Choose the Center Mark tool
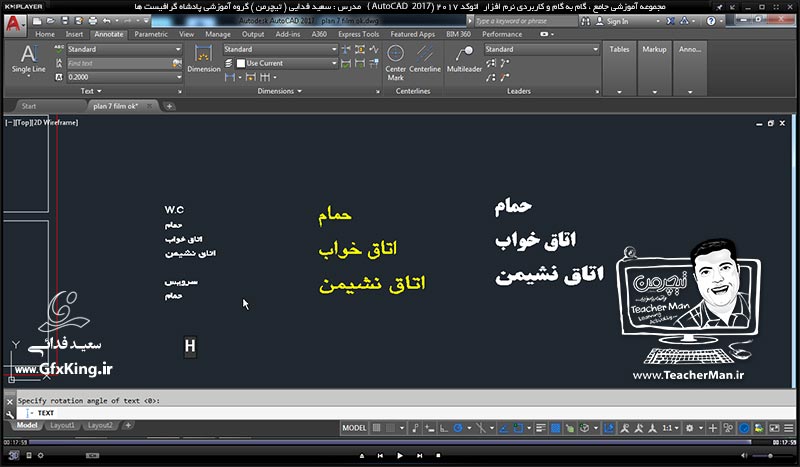 tap(395, 63)
